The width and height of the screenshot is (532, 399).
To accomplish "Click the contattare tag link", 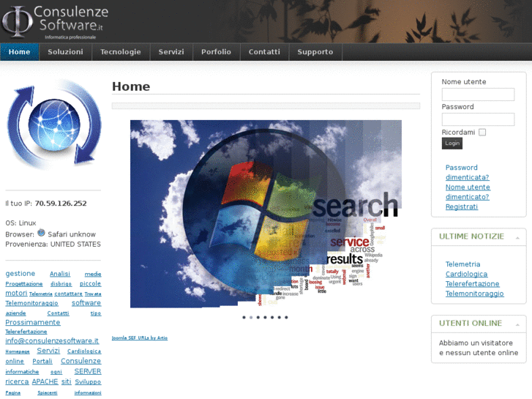I will (x=69, y=294).
